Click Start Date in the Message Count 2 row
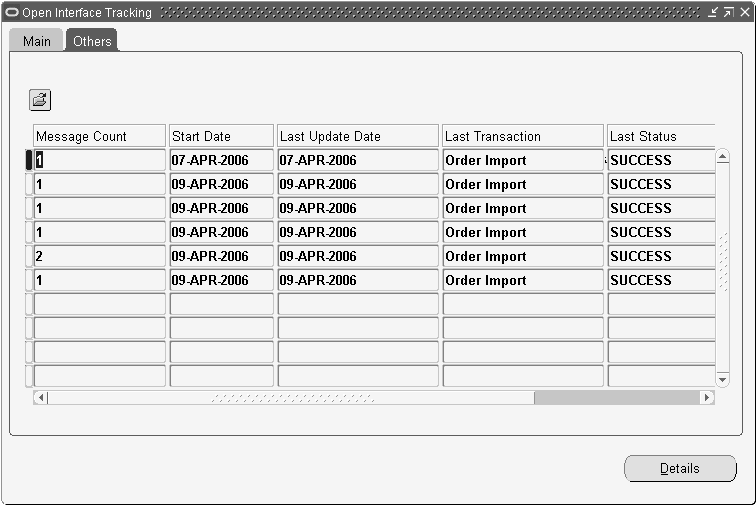 [x=221, y=256]
